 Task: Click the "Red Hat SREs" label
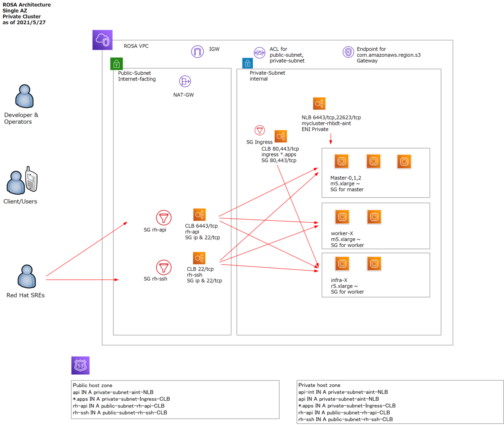coord(26,295)
